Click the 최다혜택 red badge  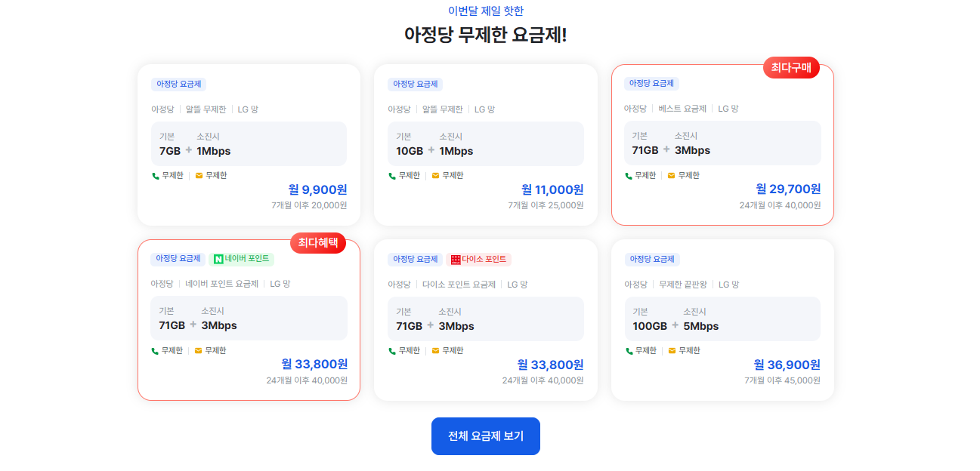(318, 243)
